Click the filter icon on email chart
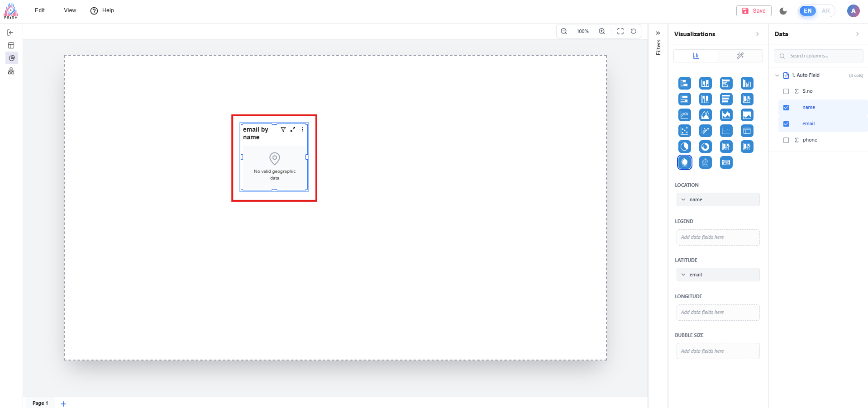 click(x=283, y=129)
